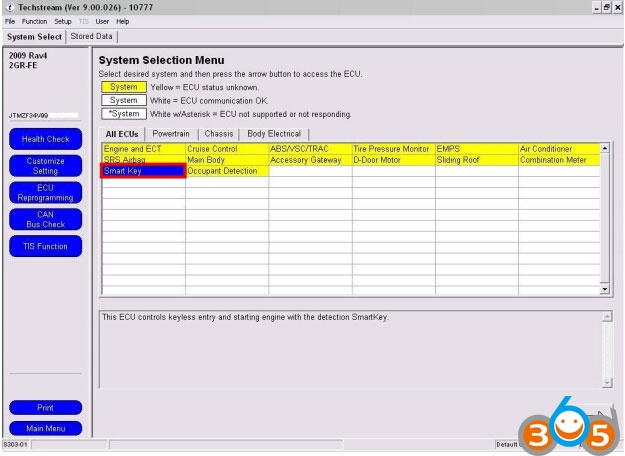This screenshot has width=625, height=456.
Task: Click description box scroll down arrow
Action: (607, 383)
